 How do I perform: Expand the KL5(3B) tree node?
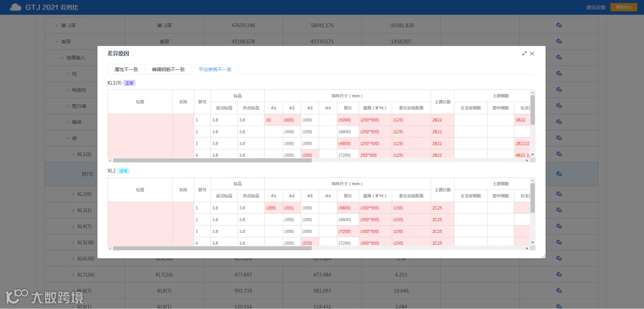tap(73, 242)
